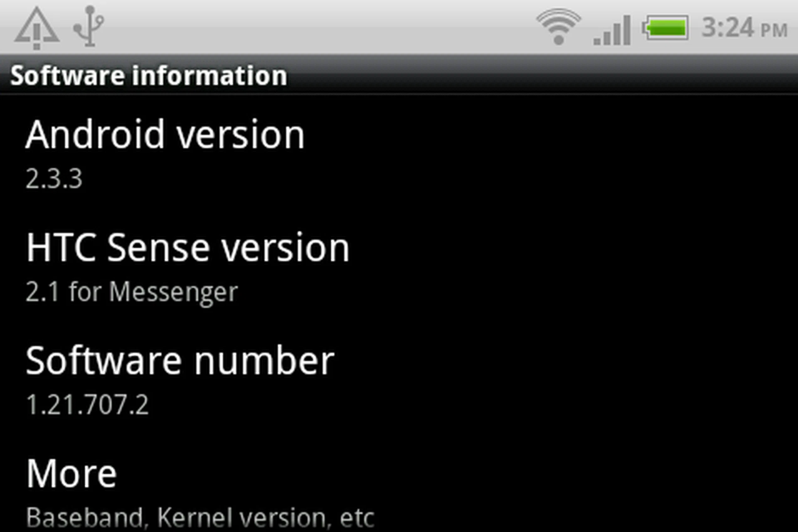Tap the PM indicator beside the clock
Image resolution: width=798 pixels, height=532 pixels.
tap(774, 30)
